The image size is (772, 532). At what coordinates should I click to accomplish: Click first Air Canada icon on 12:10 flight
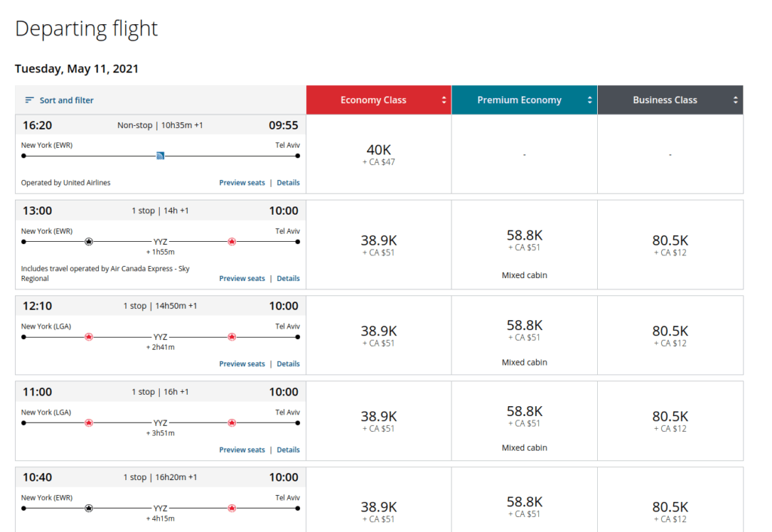point(89,337)
